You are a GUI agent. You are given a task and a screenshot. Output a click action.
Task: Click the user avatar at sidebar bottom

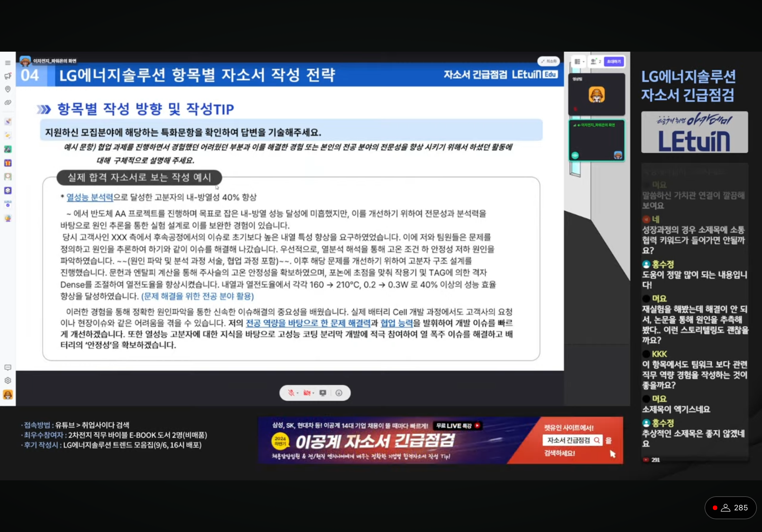(8, 395)
